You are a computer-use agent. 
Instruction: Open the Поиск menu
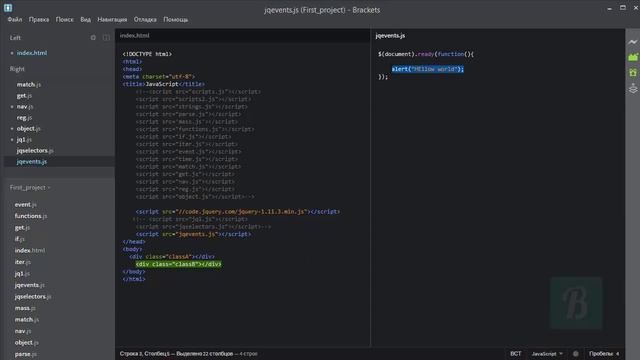click(x=64, y=19)
